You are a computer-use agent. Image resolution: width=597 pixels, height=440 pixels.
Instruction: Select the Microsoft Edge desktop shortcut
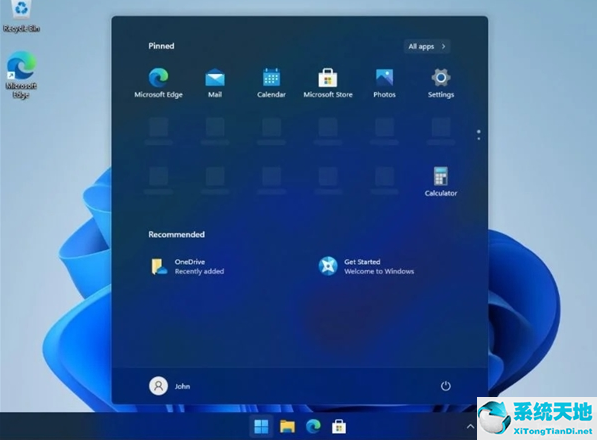tap(21, 75)
